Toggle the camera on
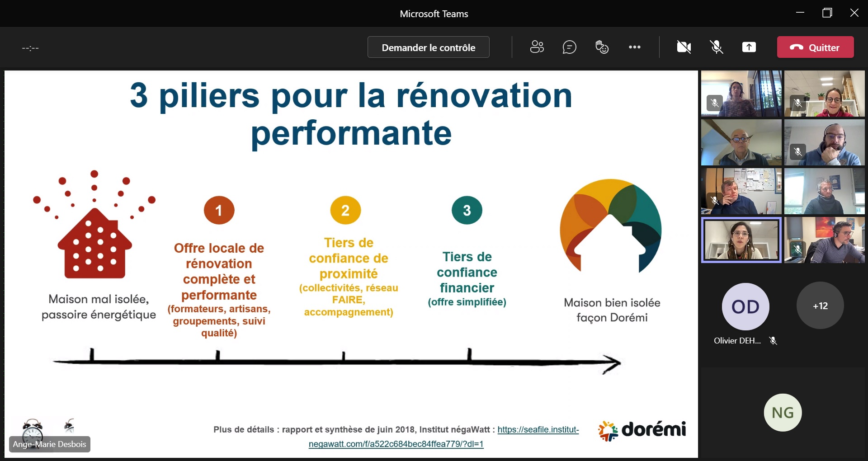The width and height of the screenshot is (868, 461). (x=684, y=47)
